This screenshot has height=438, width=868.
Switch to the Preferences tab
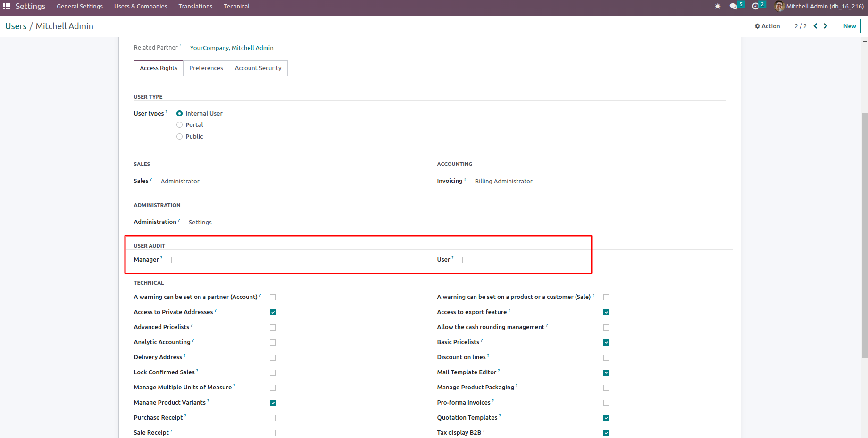[206, 68]
